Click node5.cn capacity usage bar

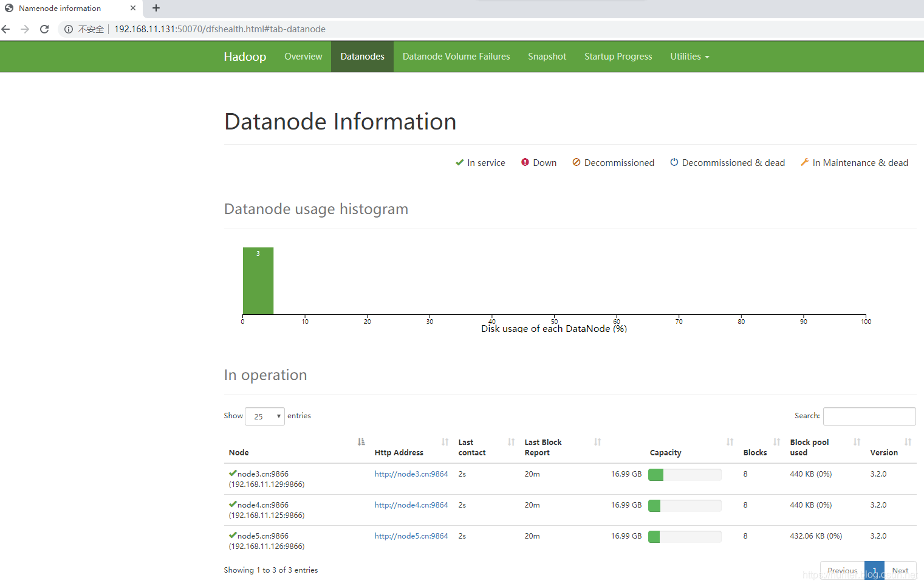[x=685, y=537]
